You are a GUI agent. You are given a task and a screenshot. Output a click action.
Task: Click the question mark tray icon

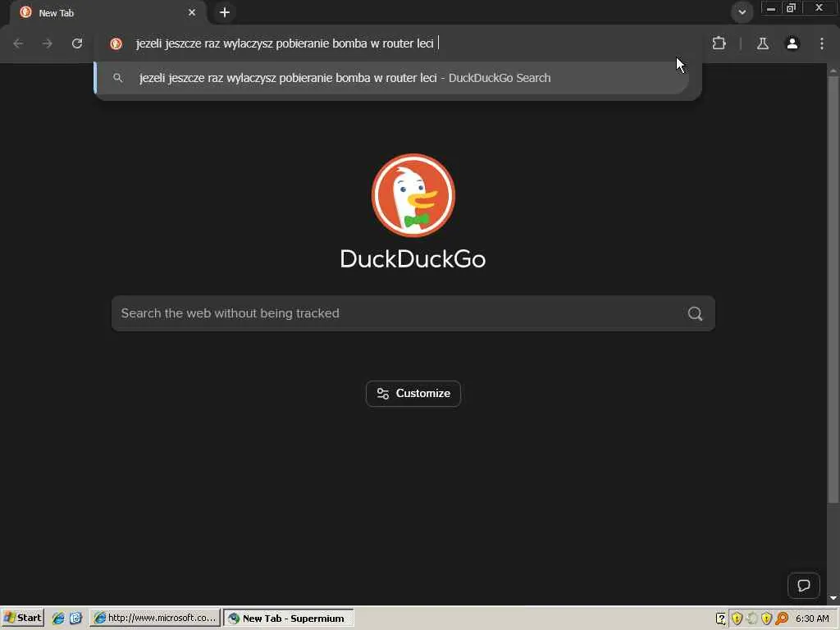pyautogui.click(x=720, y=619)
